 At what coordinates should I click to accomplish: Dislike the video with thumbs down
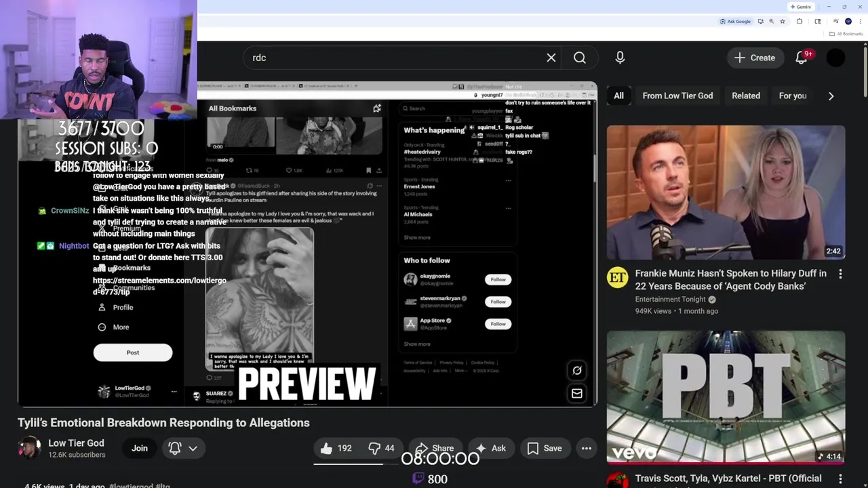pos(380,448)
